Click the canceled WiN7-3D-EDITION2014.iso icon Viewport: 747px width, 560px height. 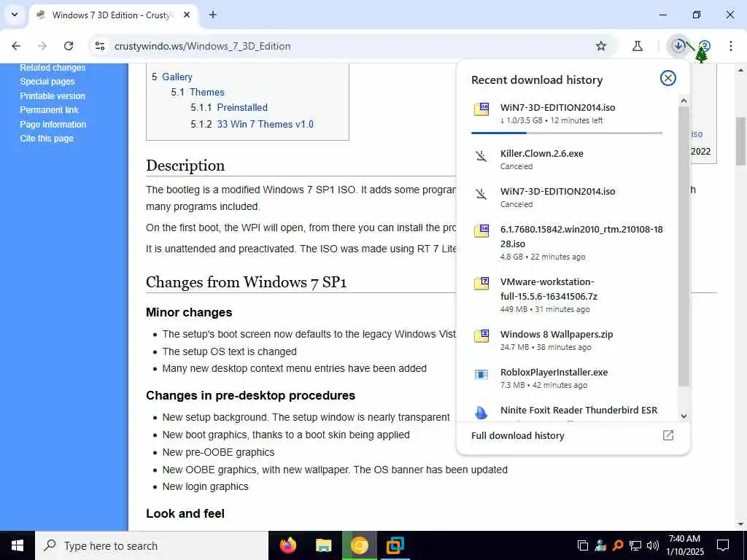(481, 194)
